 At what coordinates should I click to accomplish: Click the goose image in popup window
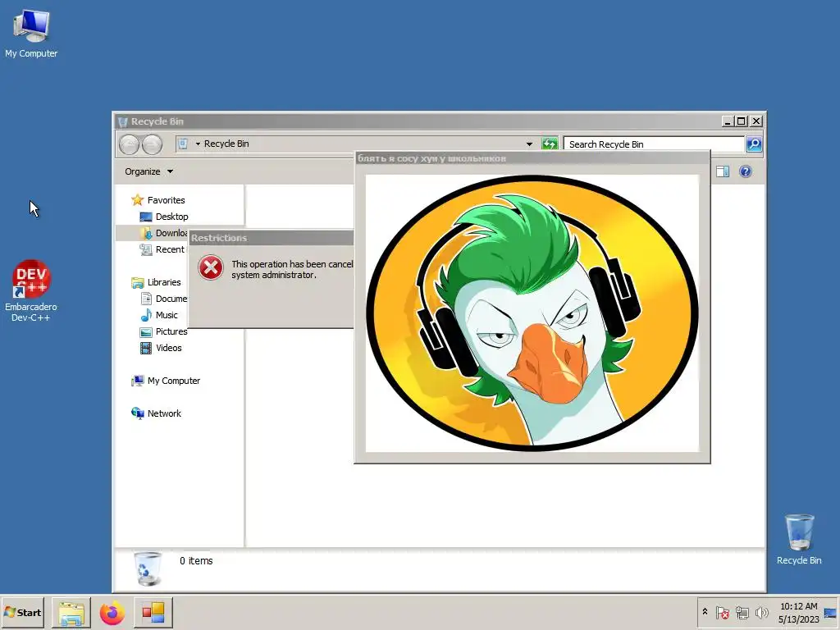[x=532, y=313]
